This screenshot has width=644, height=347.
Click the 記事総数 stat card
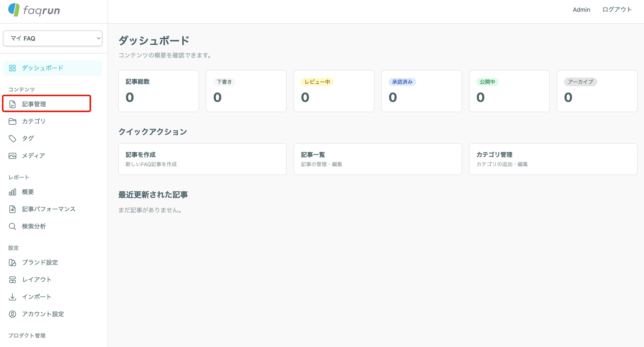pyautogui.click(x=158, y=91)
